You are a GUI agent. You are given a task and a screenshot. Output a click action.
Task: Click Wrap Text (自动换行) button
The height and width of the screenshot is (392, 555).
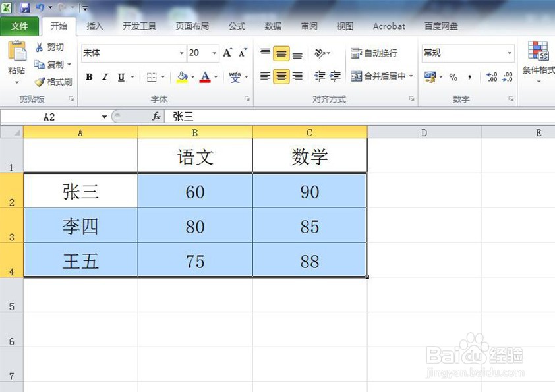[x=374, y=53]
